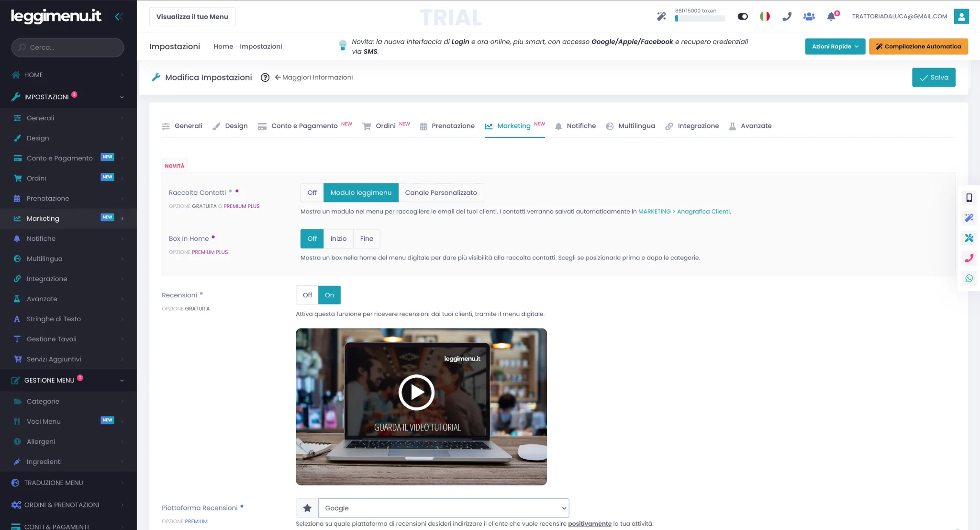Image resolution: width=980 pixels, height=530 pixels.
Task: Select Modulo leggimenu option
Action: click(x=361, y=192)
